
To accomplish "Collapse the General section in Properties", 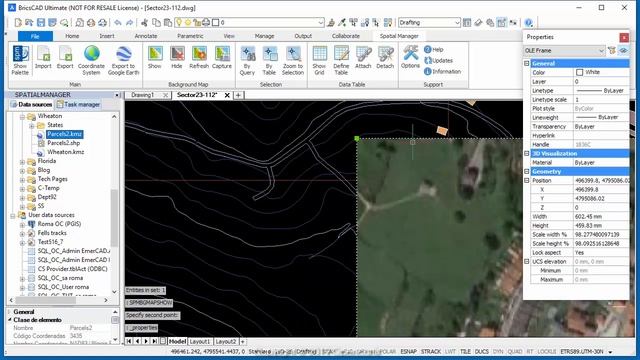I will point(527,63).
